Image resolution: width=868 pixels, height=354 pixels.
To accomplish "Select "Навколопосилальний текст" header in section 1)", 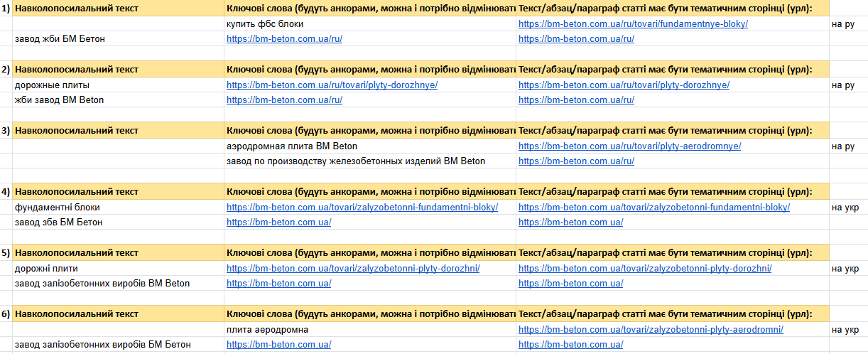I will (x=118, y=8).
